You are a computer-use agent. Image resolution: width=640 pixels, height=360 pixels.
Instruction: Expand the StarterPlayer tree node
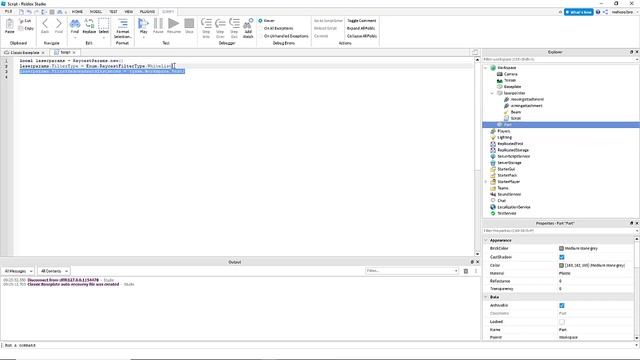(x=486, y=182)
